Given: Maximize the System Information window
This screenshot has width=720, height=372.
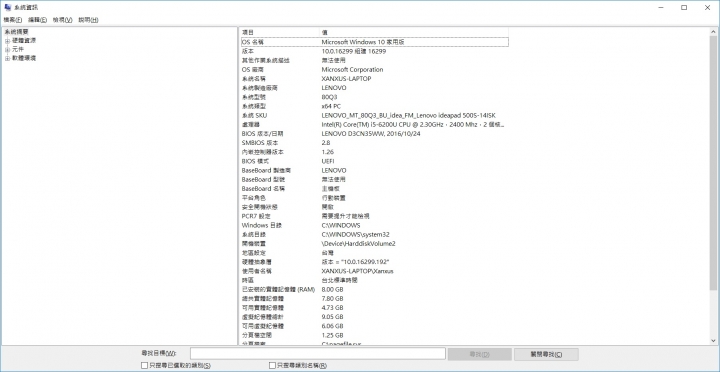Looking at the screenshot, I should 684,7.
